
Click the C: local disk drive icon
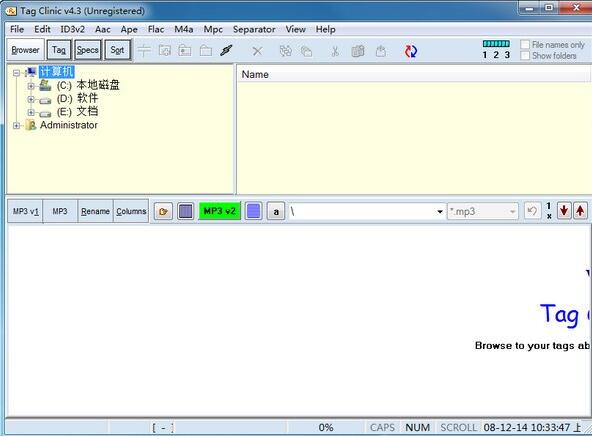[x=45, y=85]
